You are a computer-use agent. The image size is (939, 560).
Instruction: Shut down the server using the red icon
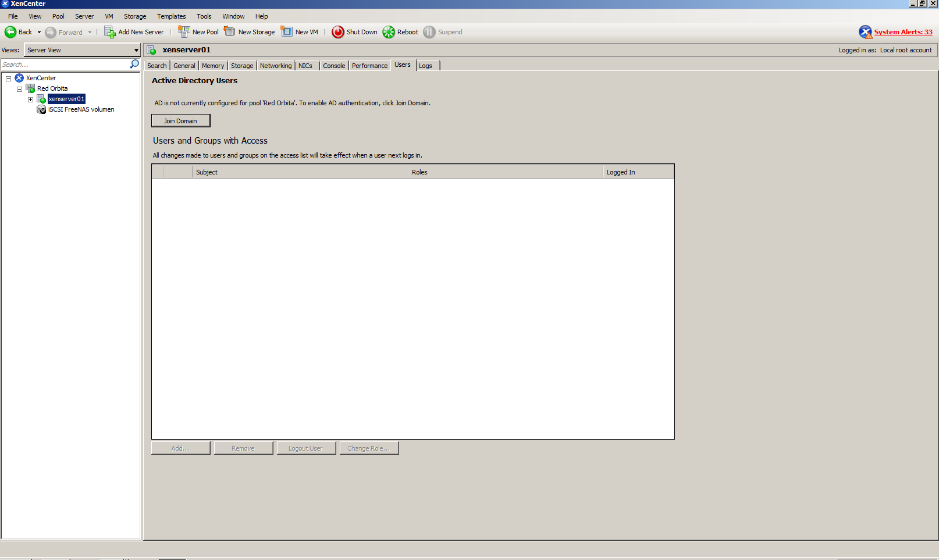click(x=338, y=32)
